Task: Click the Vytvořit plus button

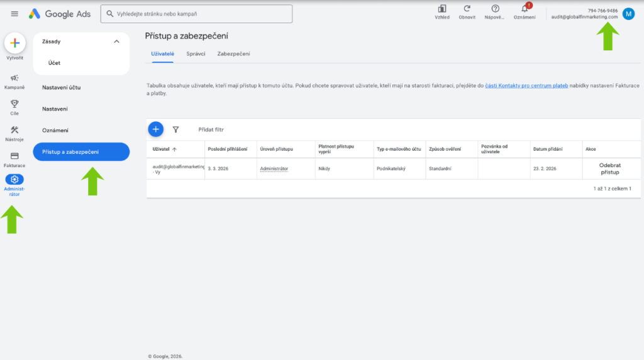Action: pos(15,43)
